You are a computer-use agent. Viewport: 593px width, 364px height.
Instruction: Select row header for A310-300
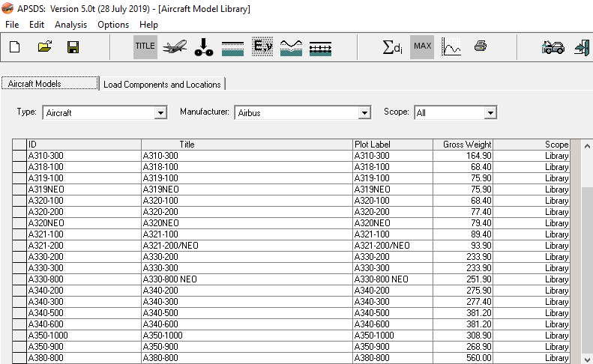(x=19, y=156)
